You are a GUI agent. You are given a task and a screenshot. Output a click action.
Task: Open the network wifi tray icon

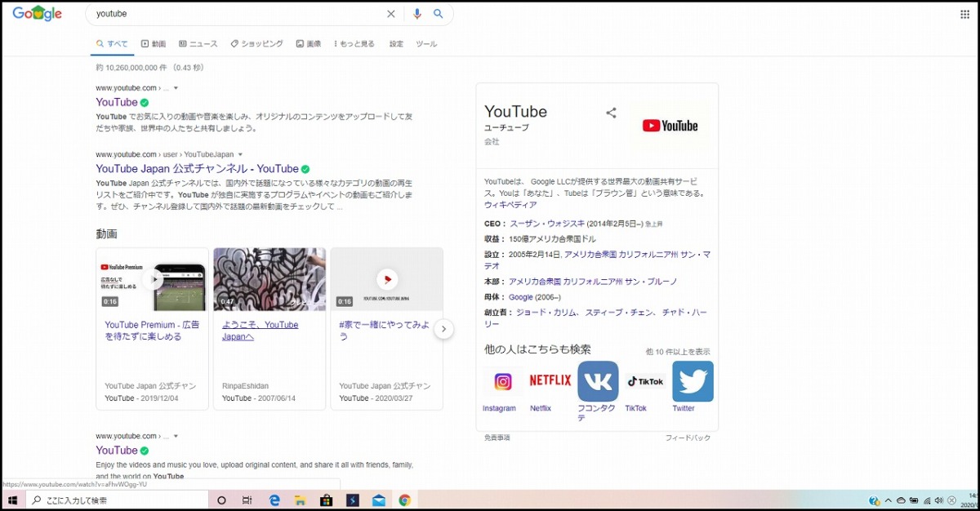point(927,500)
